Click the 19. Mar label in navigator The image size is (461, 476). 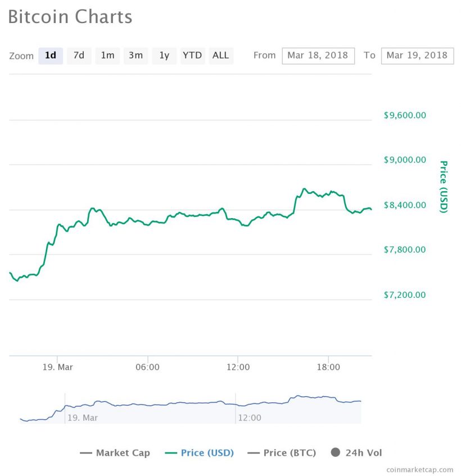[83, 418]
